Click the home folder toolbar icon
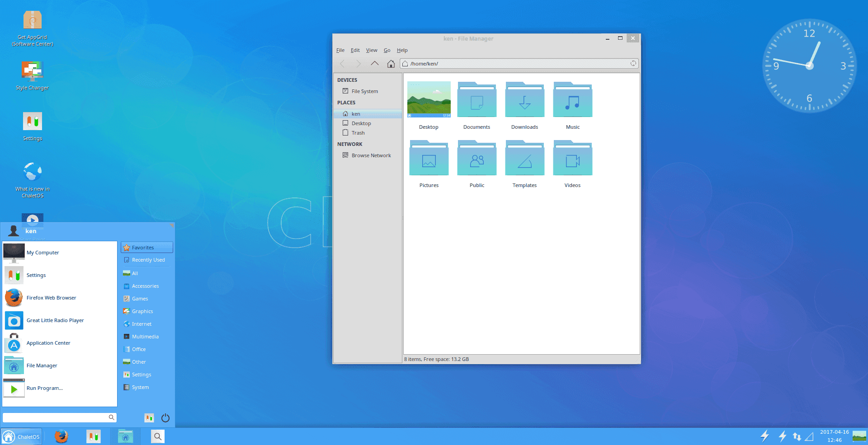The width and height of the screenshot is (868, 445). 391,64
